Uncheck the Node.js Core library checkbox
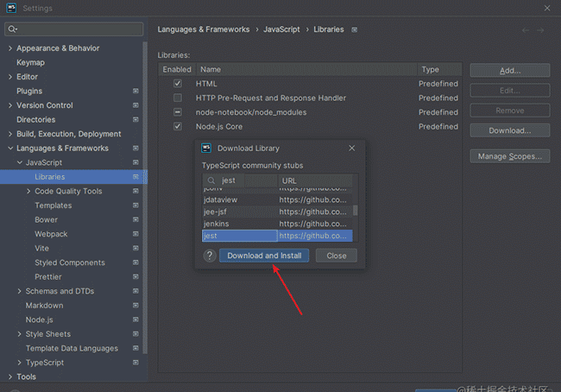This screenshot has width=561, height=392. (178, 126)
